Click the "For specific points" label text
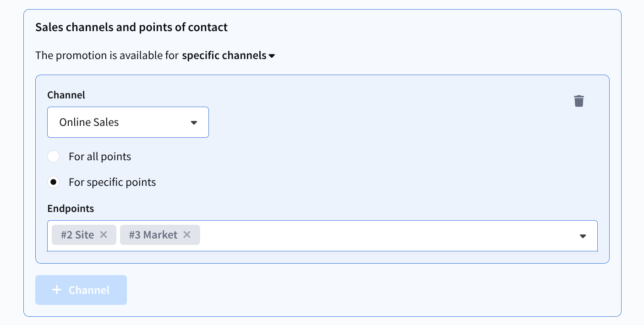 pos(112,182)
